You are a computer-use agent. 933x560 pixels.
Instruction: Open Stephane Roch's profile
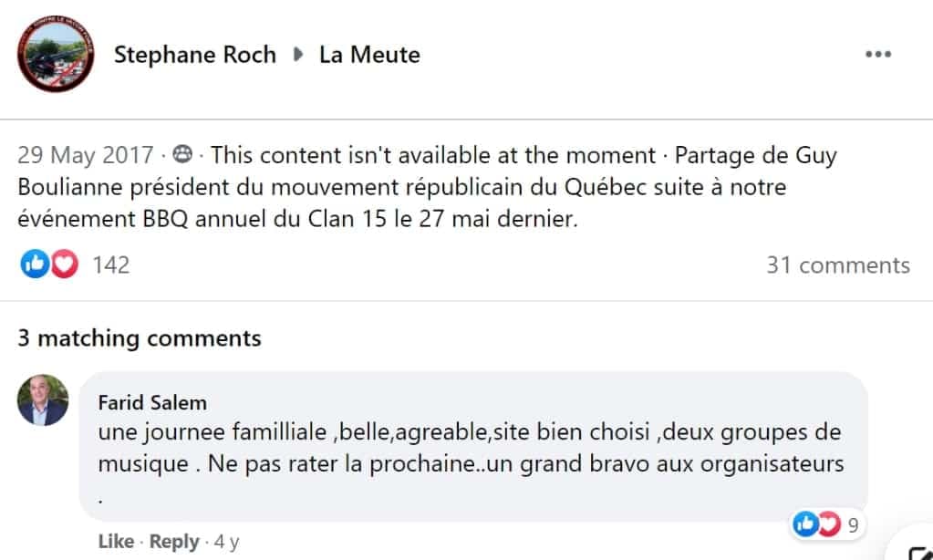(x=194, y=55)
